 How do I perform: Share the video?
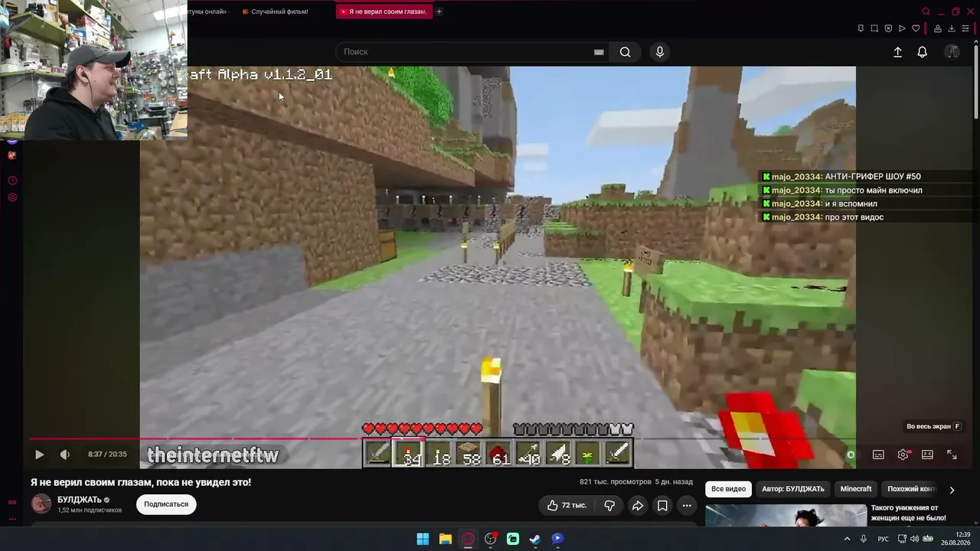[637, 505]
